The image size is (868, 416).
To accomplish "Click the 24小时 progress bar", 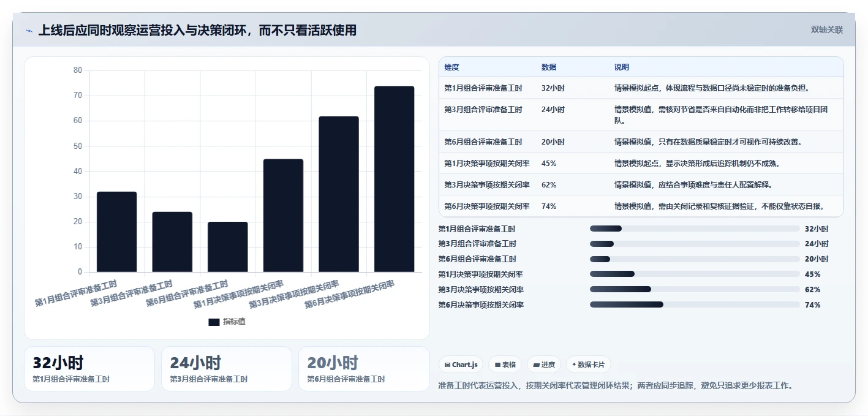I will coord(695,244).
